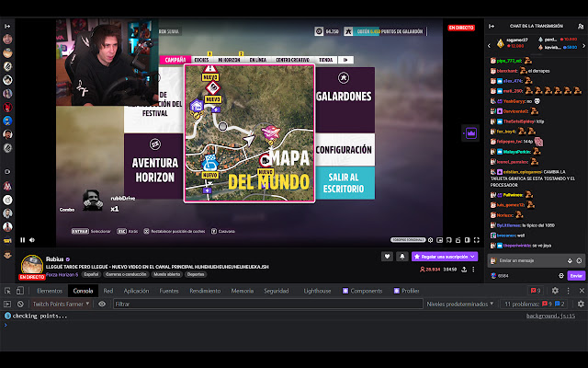The height and width of the screenshot is (368, 588).
Task: Open the Fuentes DevTools tab
Action: click(x=169, y=291)
